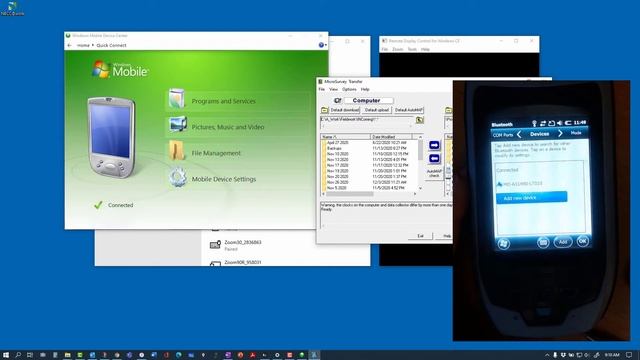Open File menu in MicroSurvey Transfer
This screenshot has width=640, height=360.
coord(322,89)
